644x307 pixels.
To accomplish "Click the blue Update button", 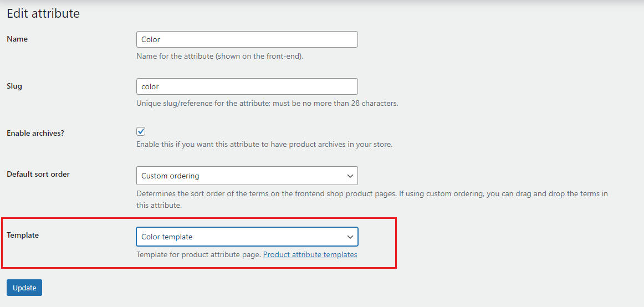I will [24, 288].
